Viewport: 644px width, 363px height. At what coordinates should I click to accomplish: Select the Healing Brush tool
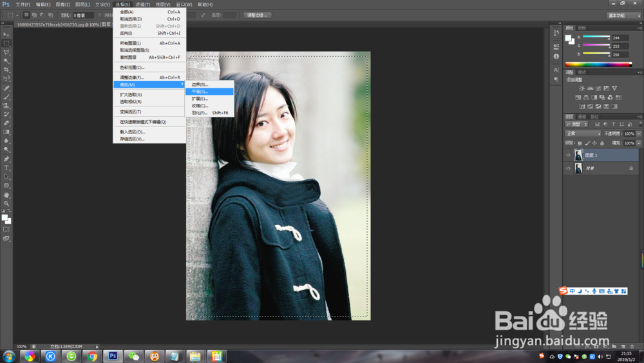tap(6, 88)
